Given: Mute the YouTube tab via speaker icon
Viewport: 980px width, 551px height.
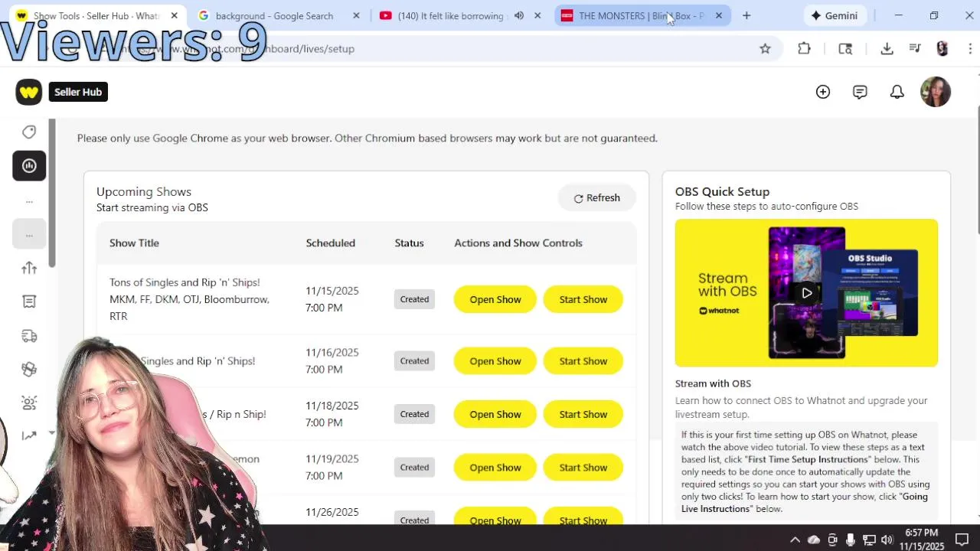Looking at the screenshot, I should pos(519,15).
